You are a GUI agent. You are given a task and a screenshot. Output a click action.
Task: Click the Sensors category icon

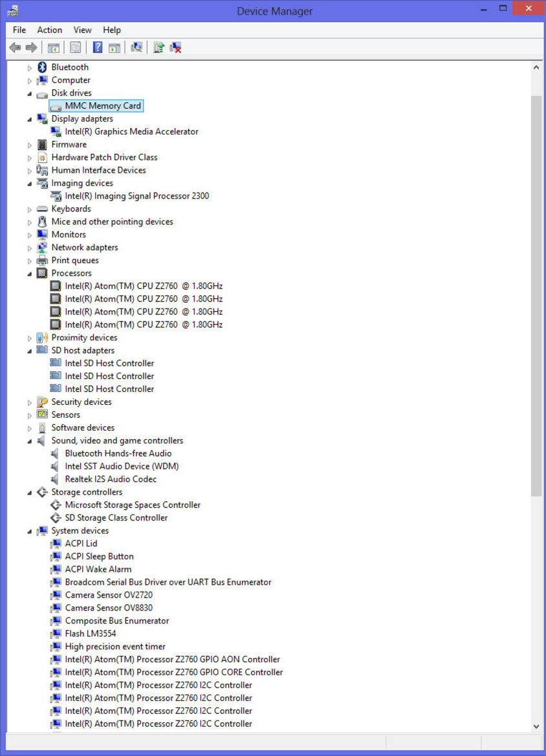[43, 415]
